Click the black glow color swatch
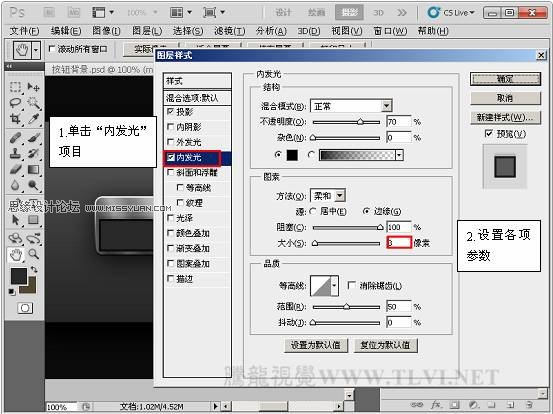The image size is (553, 414). 292,155
